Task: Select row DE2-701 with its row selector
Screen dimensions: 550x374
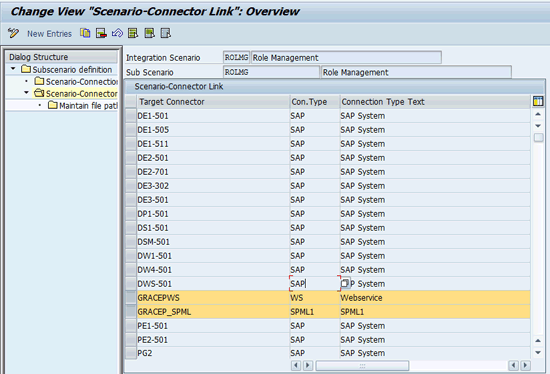Action: (x=131, y=172)
